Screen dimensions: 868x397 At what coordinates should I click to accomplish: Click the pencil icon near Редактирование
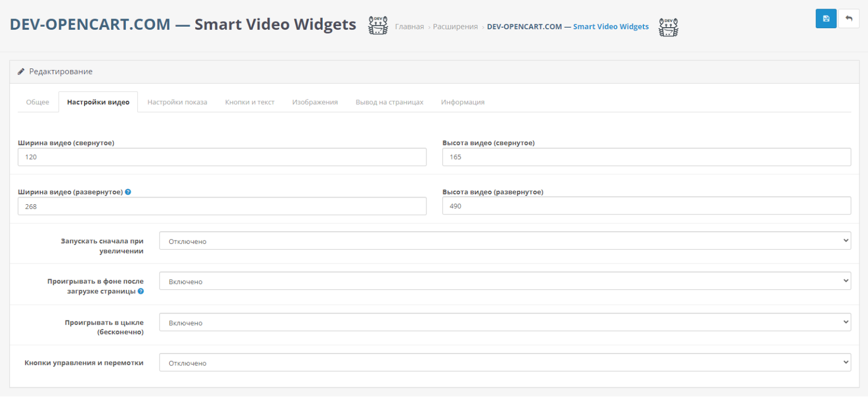[21, 72]
